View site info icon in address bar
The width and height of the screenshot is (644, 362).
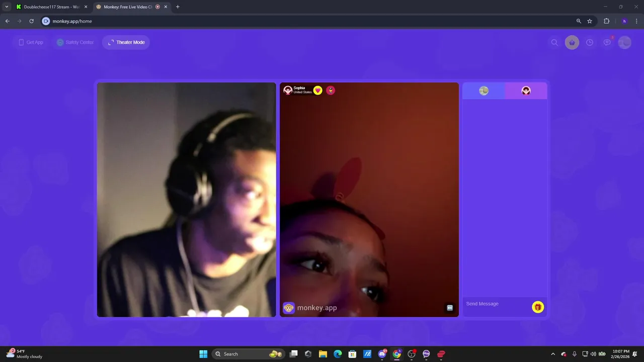pos(46,21)
